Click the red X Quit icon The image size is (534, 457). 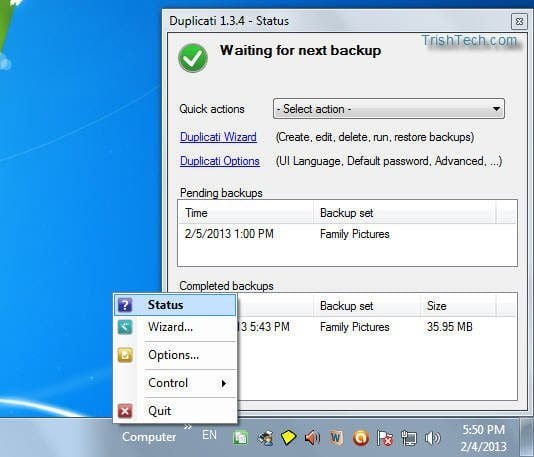coord(125,411)
